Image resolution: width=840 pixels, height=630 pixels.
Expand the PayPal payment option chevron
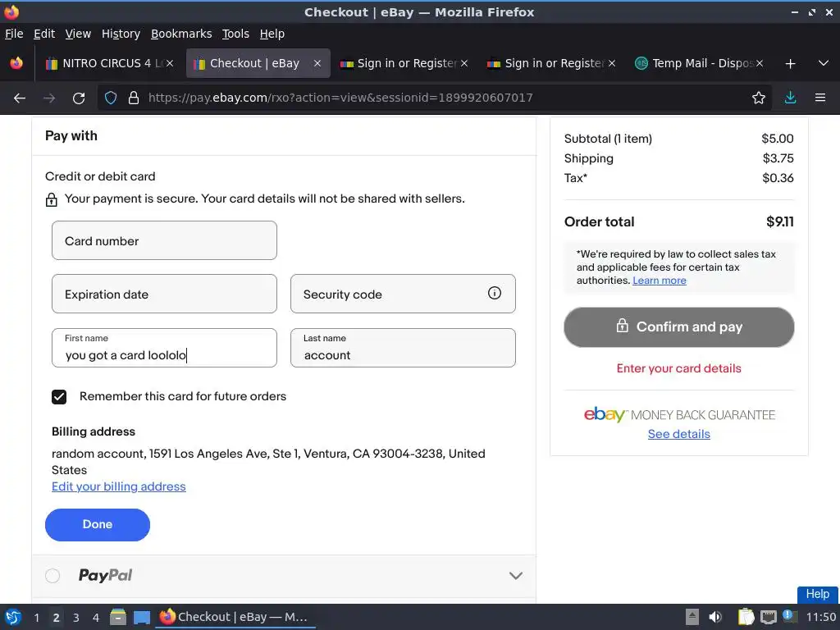(x=515, y=576)
